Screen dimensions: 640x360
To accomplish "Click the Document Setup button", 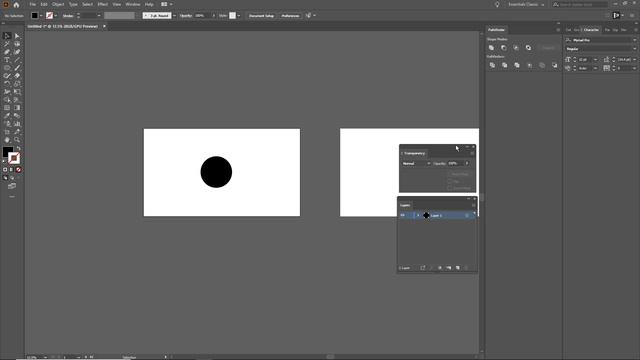I will (x=261, y=16).
